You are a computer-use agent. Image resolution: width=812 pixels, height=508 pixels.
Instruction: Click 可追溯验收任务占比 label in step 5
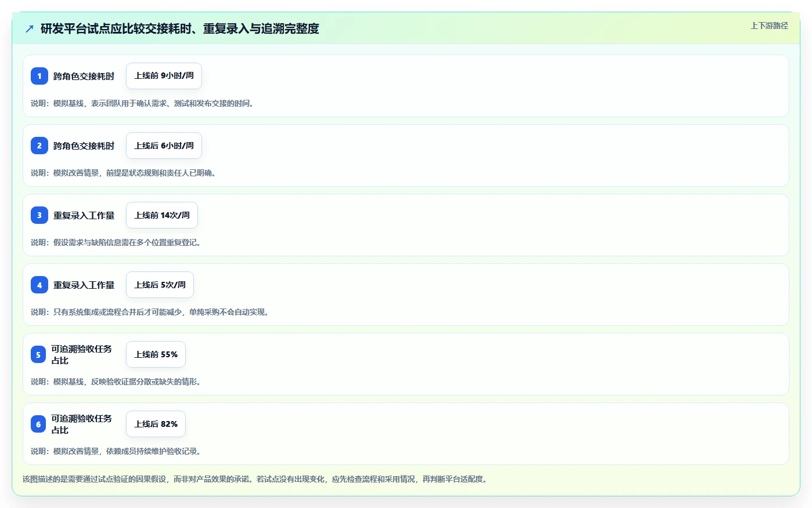click(81, 354)
